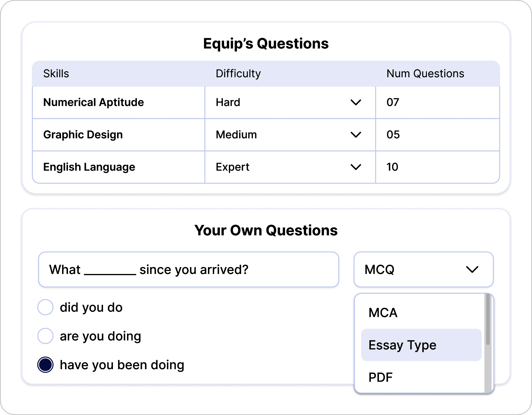Viewport: 532px width, 415px height.
Task: Choose the 'are you doing' answer option
Action: 45,336
